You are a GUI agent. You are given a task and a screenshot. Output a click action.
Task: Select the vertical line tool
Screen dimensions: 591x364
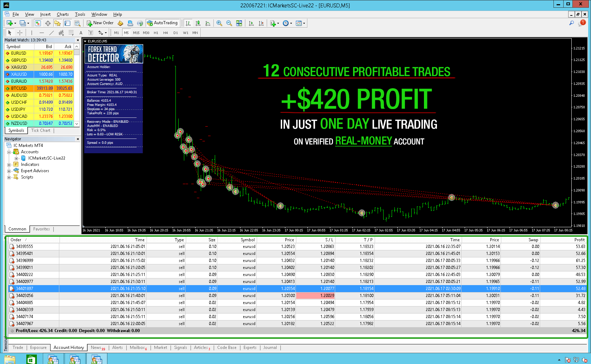point(32,33)
